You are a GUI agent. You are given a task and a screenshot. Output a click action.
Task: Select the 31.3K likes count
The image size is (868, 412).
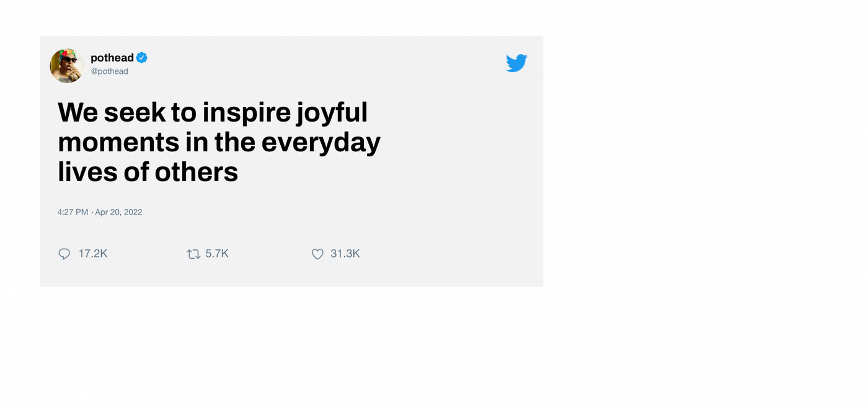(345, 253)
